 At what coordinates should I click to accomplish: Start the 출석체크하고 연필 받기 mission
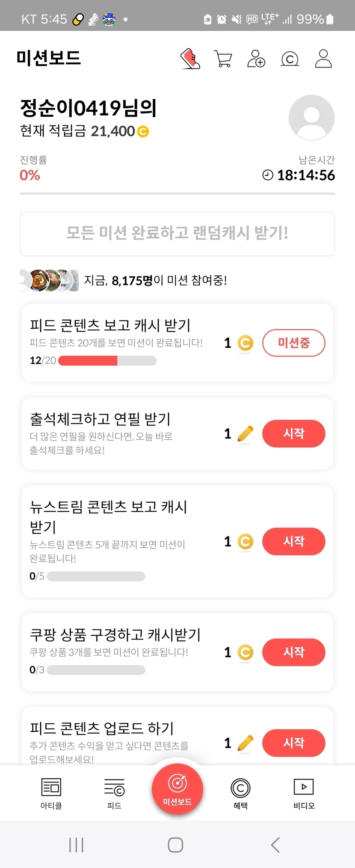(293, 434)
